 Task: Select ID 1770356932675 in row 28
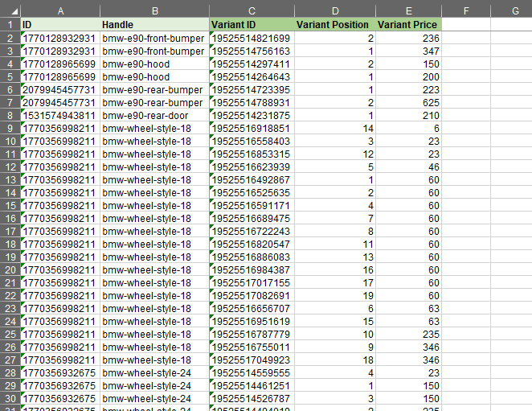60,372
